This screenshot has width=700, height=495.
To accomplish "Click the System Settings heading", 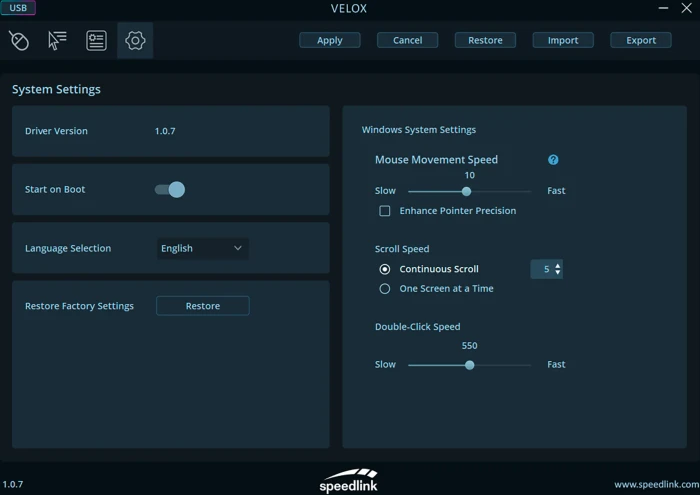I will [x=56, y=90].
